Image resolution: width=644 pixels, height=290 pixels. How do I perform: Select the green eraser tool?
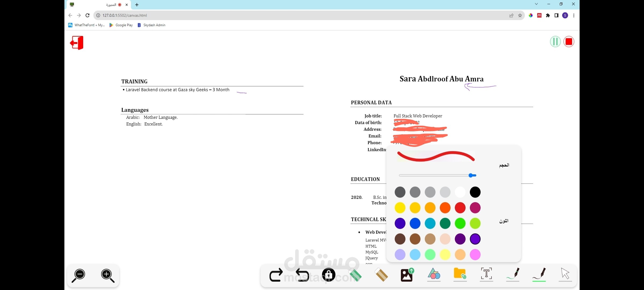(355, 274)
